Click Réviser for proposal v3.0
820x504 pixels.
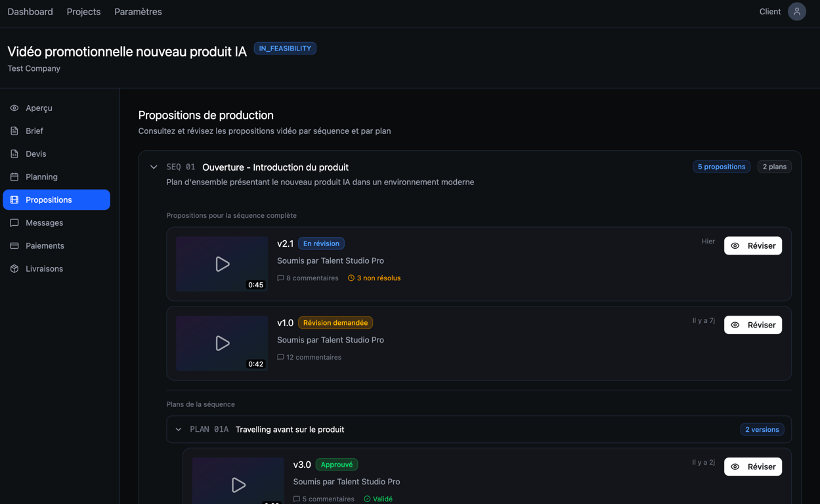753,467
